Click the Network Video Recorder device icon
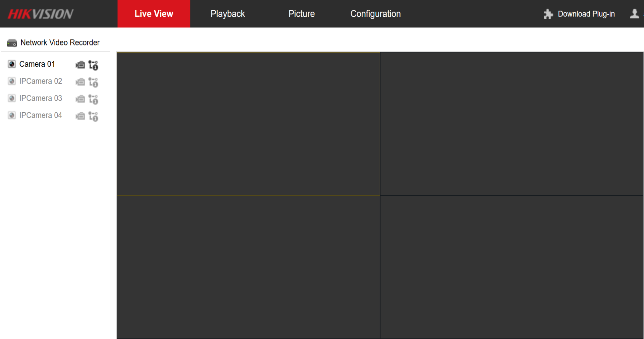644x339 pixels. (x=12, y=42)
